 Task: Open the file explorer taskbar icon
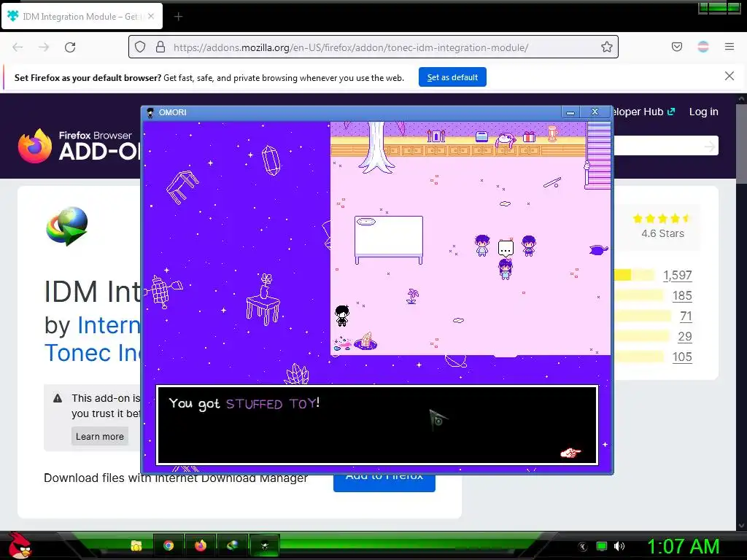click(136, 545)
